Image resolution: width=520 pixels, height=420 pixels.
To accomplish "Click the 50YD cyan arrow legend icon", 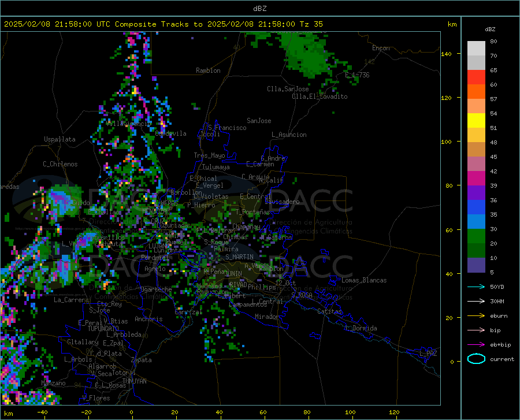I will [476, 287].
